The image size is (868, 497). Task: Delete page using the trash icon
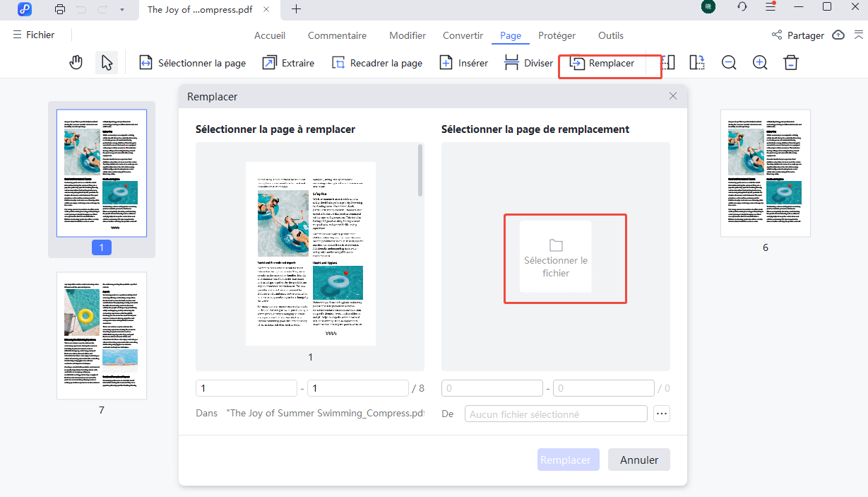791,63
